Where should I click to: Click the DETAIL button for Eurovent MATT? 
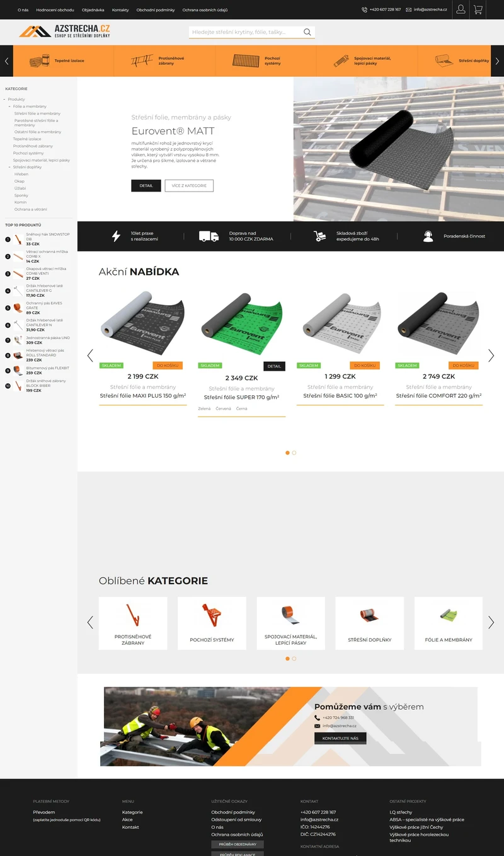point(146,185)
